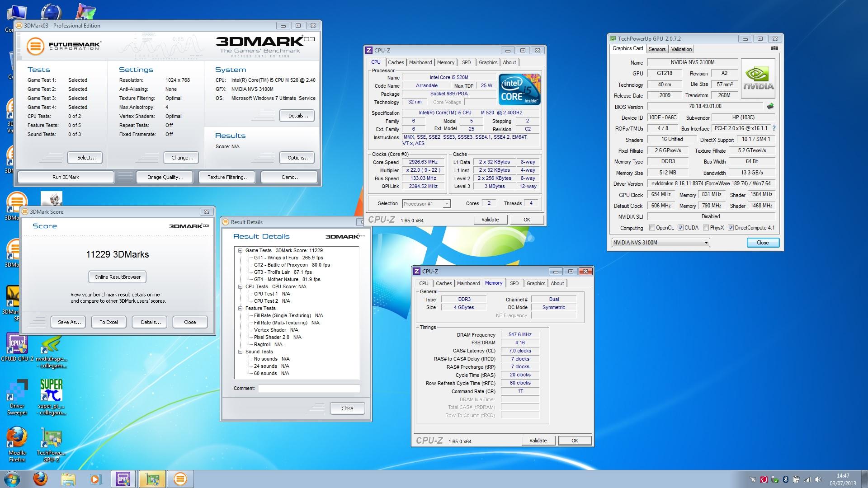Image resolution: width=868 pixels, height=488 pixels.
Task: Click the NVIDIA logo in GPU-Z
Action: pyautogui.click(x=759, y=79)
